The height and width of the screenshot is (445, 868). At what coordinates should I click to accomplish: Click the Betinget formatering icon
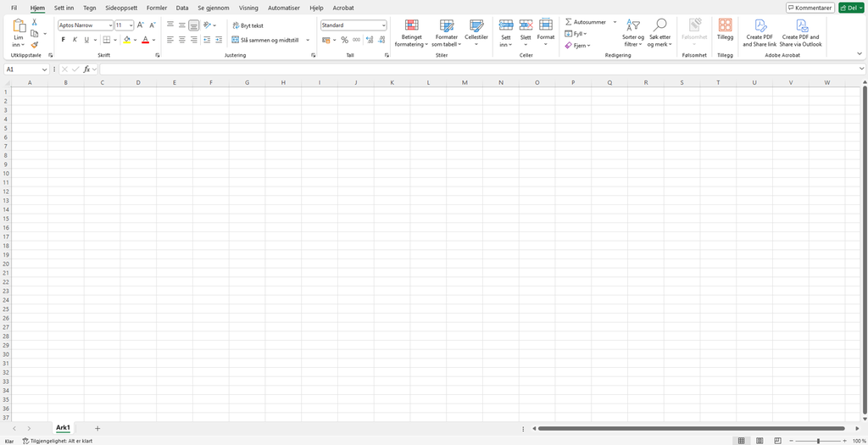coord(411,25)
